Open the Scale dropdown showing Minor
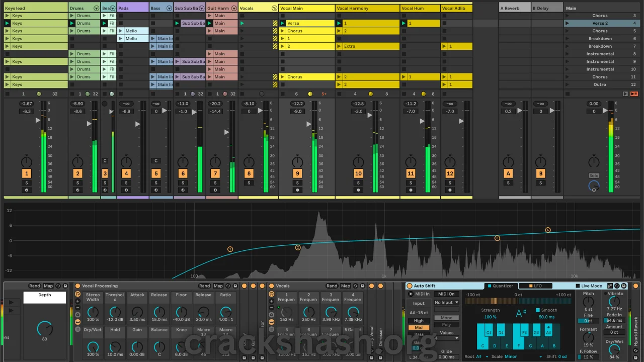Viewport: 644px width, 362px height. pyautogui.click(x=511, y=356)
